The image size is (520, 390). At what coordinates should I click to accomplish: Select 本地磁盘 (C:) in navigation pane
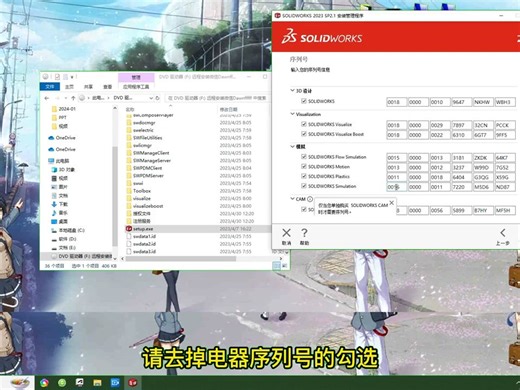[68, 230]
